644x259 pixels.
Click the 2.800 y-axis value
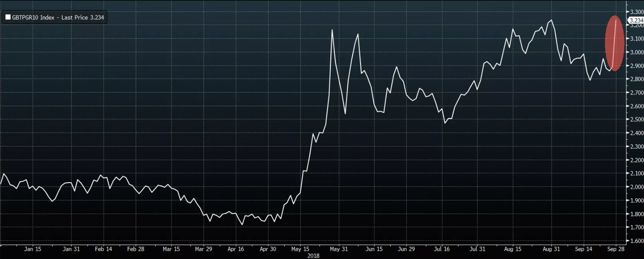(637, 79)
